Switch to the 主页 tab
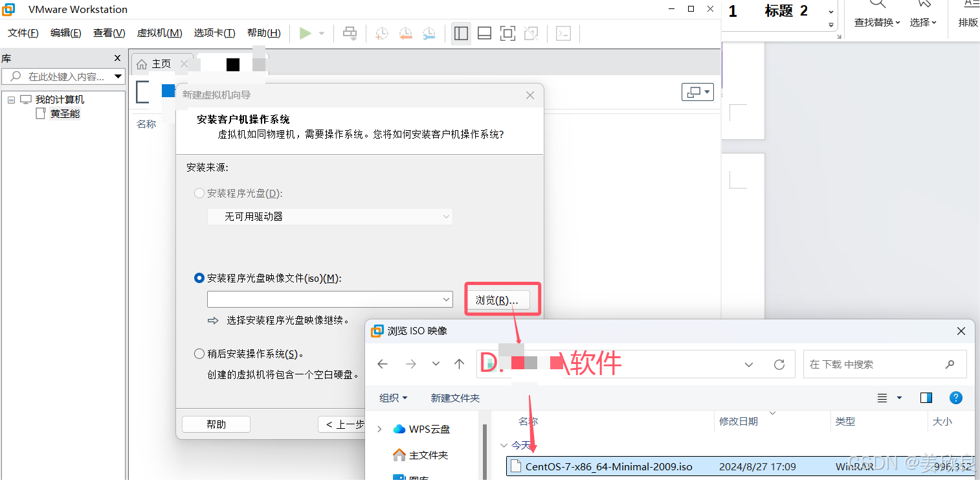 pyautogui.click(x=161, y=64)
